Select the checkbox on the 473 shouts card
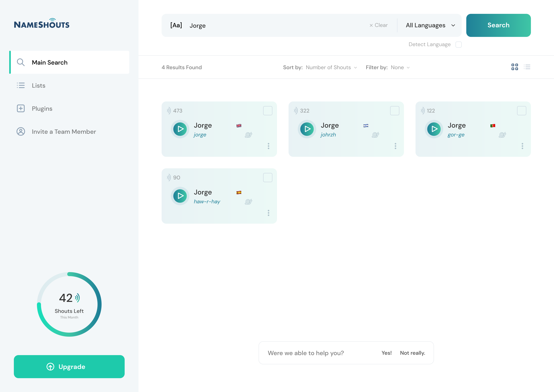Screen dimensions: 554x392 268,110
